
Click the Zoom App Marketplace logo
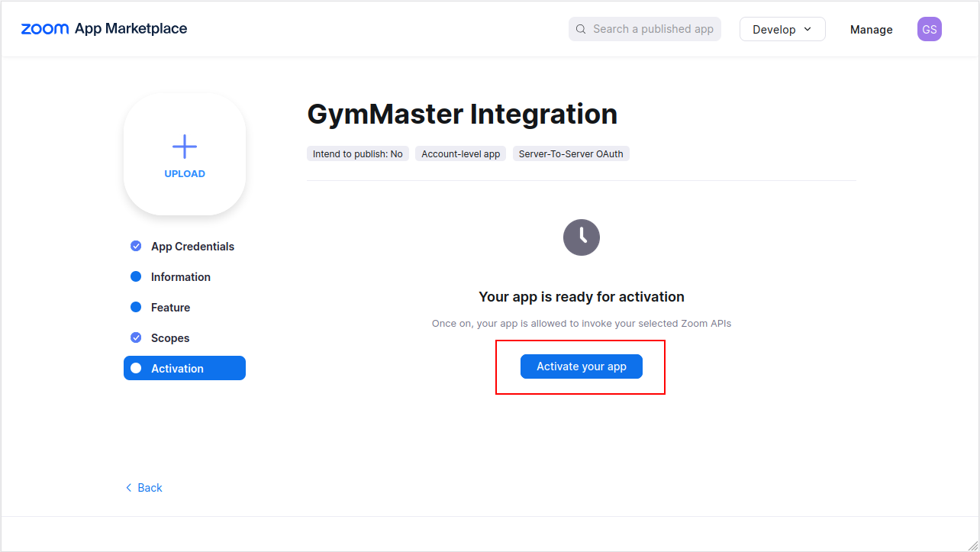pyautogui.click(x=104, y=29)
